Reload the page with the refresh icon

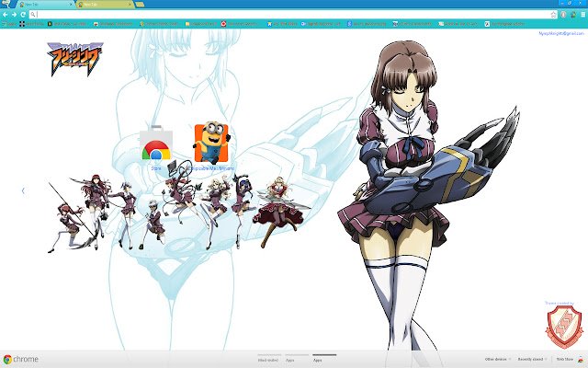pyautogui.click(x=23, y=15)
